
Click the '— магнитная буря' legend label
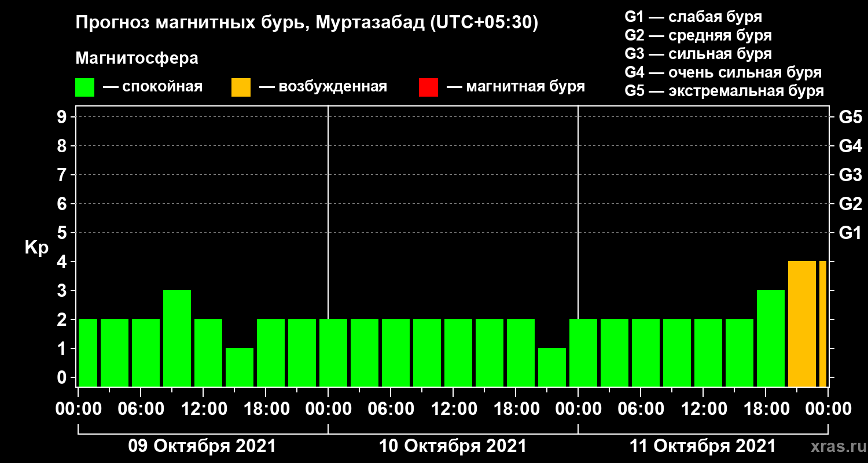[516, 87]
